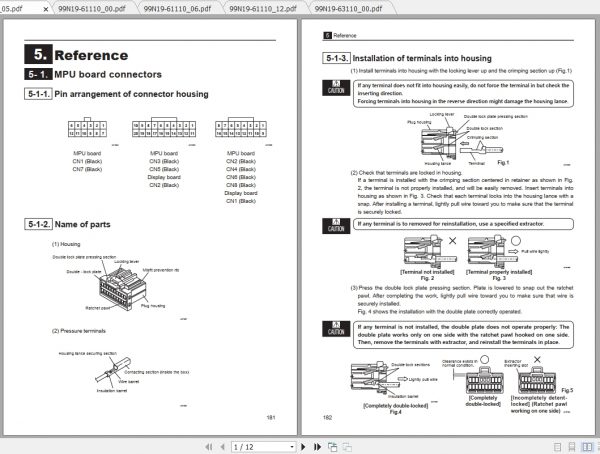Switch to 99N19-61110_00.pdf tab
The height and width of the screenshot is (454, 600).
coord(92,8)
